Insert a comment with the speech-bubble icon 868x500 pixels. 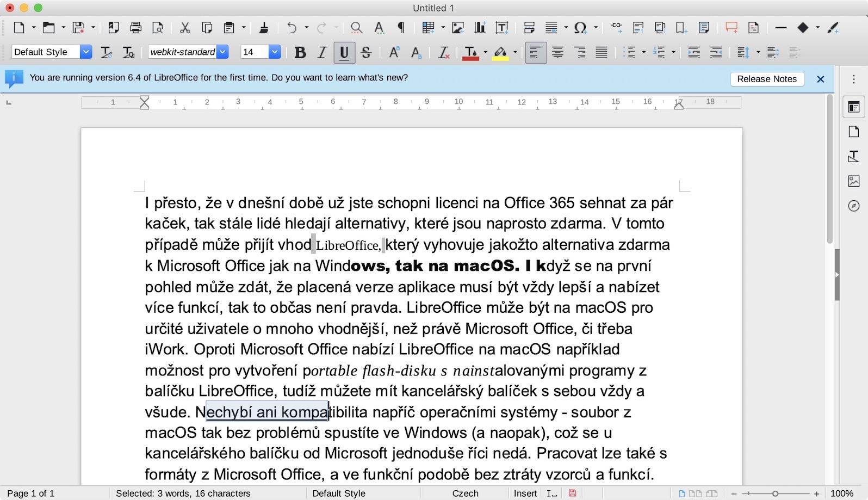pyautogui.click(x=731, y=28)
